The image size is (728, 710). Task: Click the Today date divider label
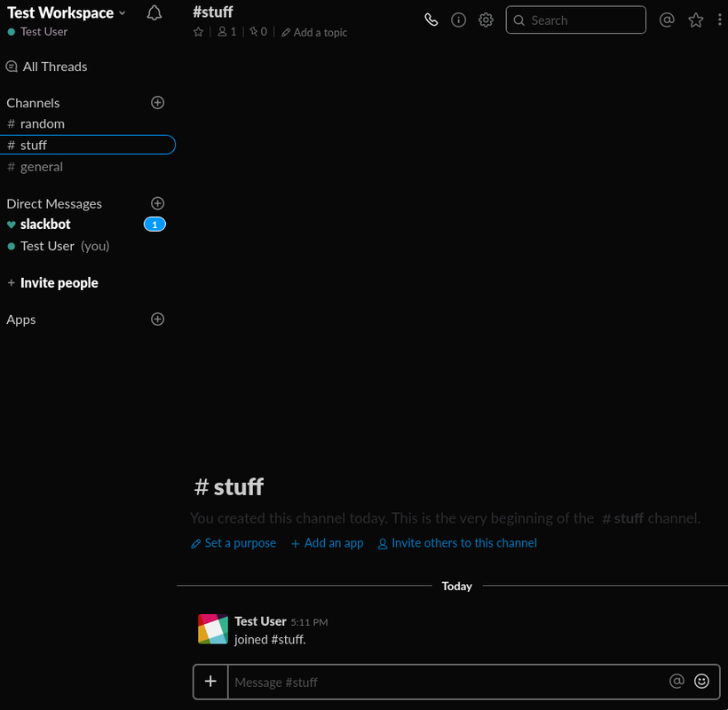tap(457, 586)
